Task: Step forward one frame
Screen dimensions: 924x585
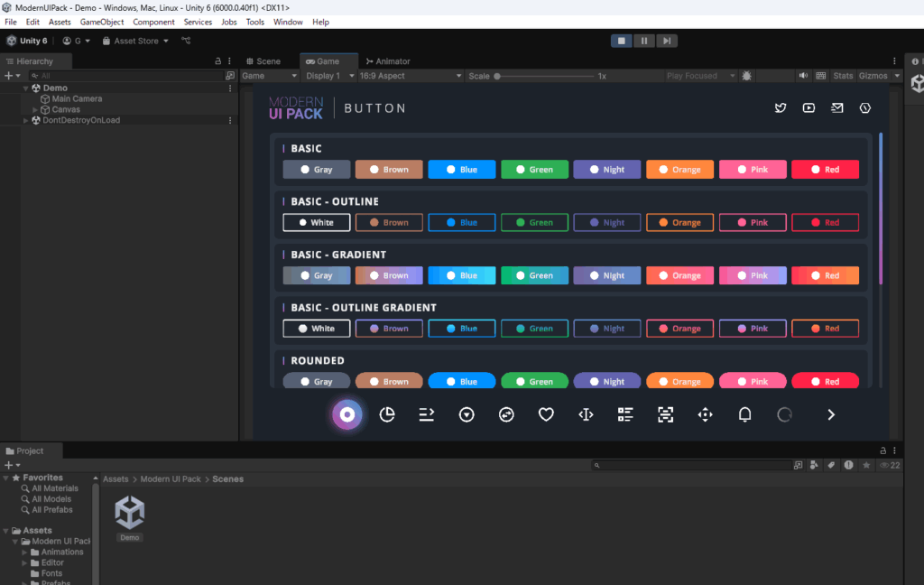Action: 667,41
